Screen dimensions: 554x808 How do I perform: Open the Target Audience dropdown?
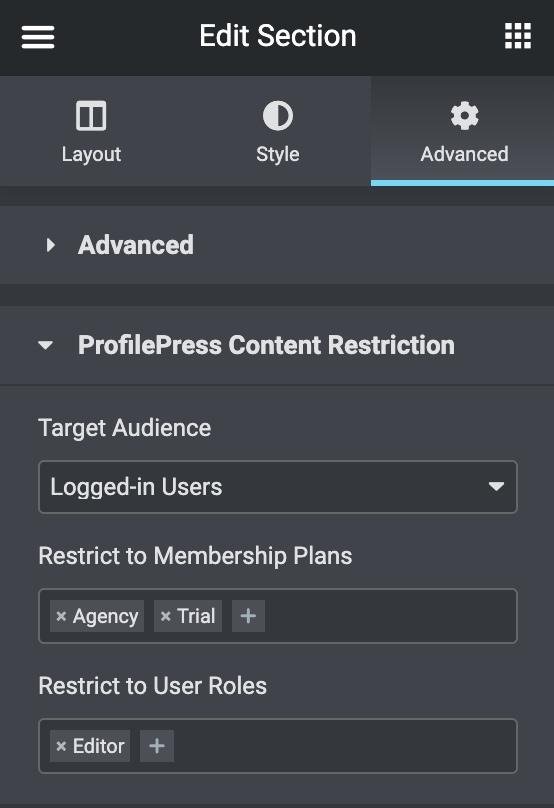[278, 487]
